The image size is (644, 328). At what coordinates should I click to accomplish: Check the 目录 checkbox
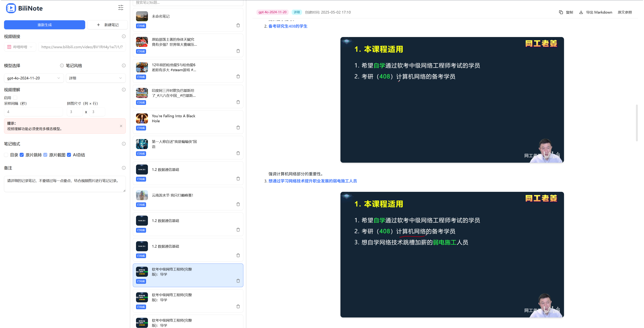6,155
